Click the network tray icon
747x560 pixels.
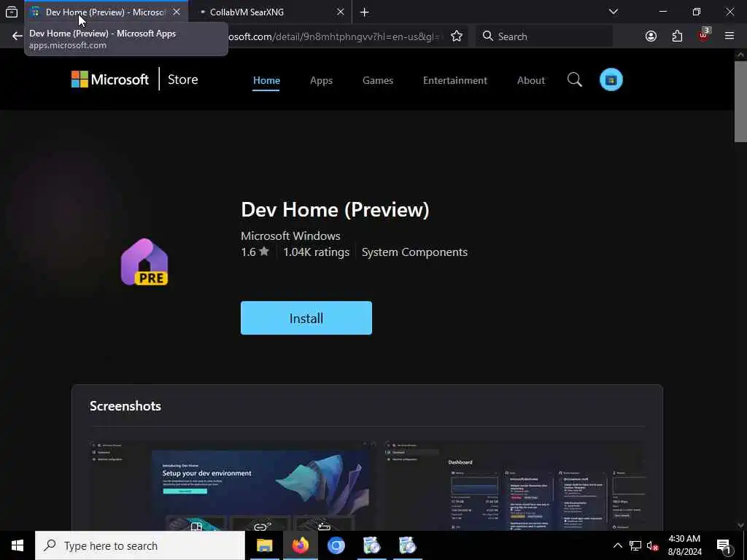click(635, 545)
